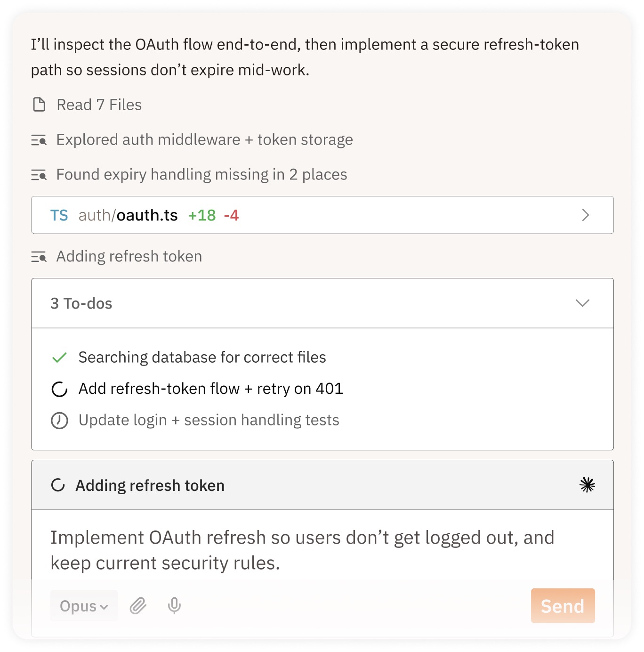Click the pending clock on 'Update login + session handling tests'

[x=59, y=420]
